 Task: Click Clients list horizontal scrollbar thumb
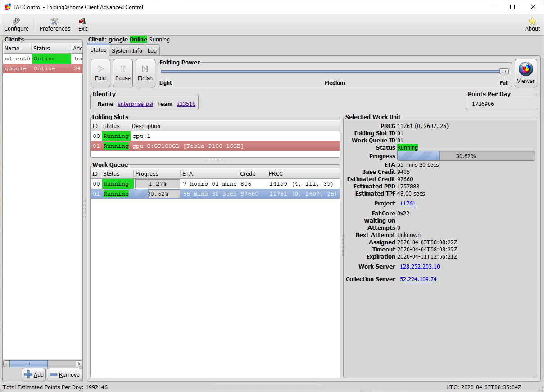tap(28, 364)
